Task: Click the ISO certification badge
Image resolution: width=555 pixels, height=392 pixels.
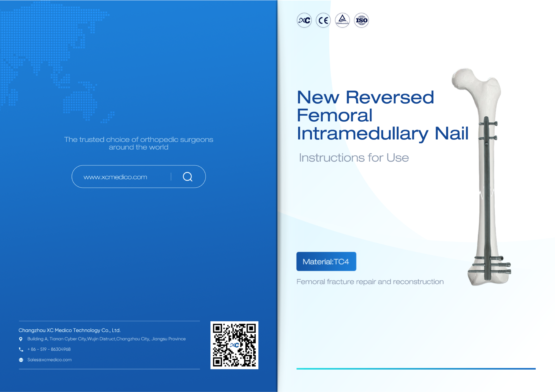Action: tap(361, 20)
